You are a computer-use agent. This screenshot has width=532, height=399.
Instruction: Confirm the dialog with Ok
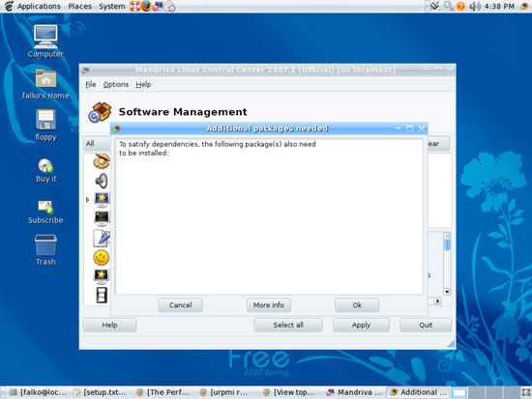tap(357, 305)
